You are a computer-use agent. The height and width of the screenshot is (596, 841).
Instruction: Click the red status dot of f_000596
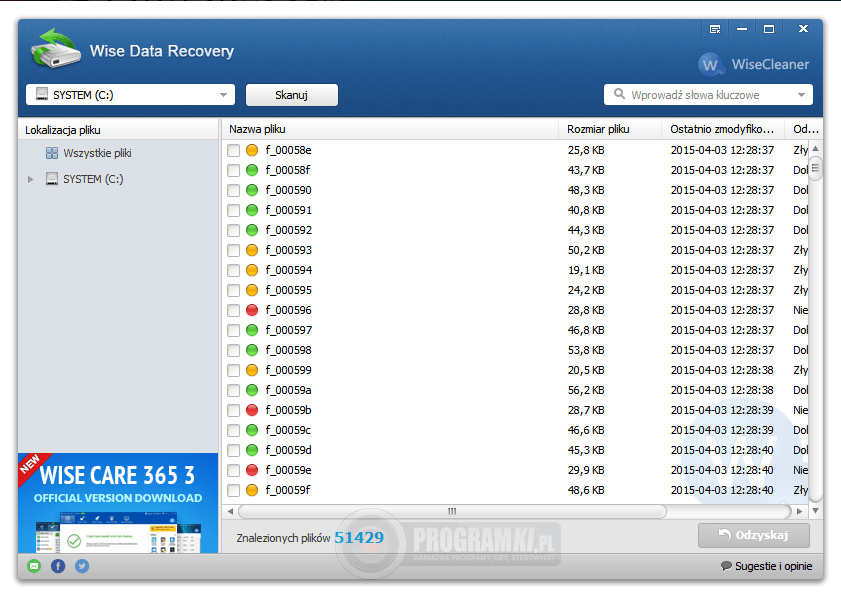252,310
